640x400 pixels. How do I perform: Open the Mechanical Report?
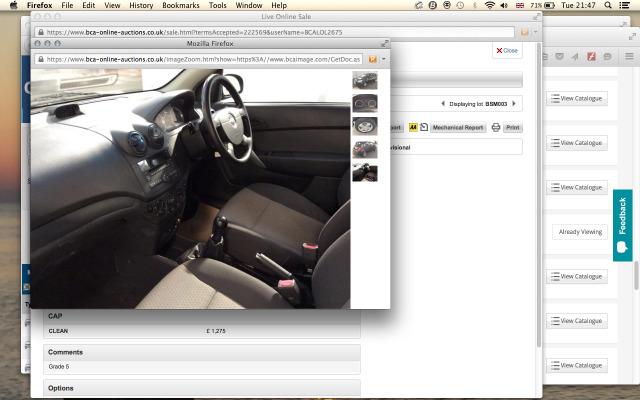point(458,127)
